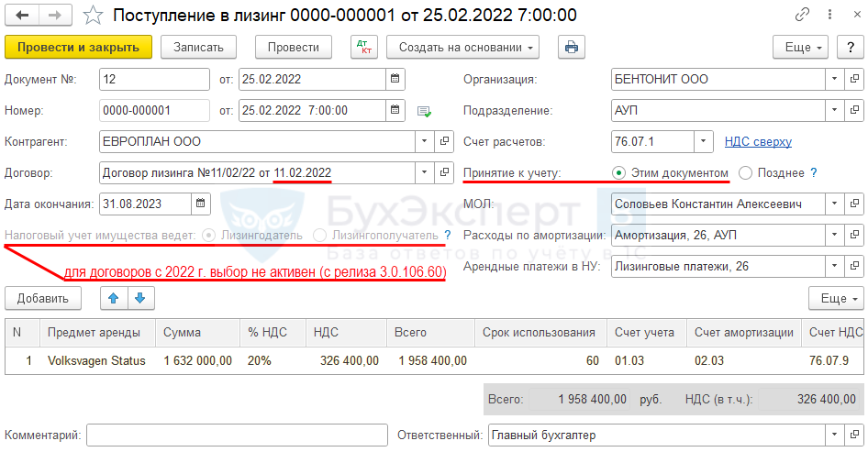
Task: Open top toolbar Еще menu
Action: (800, 47)
